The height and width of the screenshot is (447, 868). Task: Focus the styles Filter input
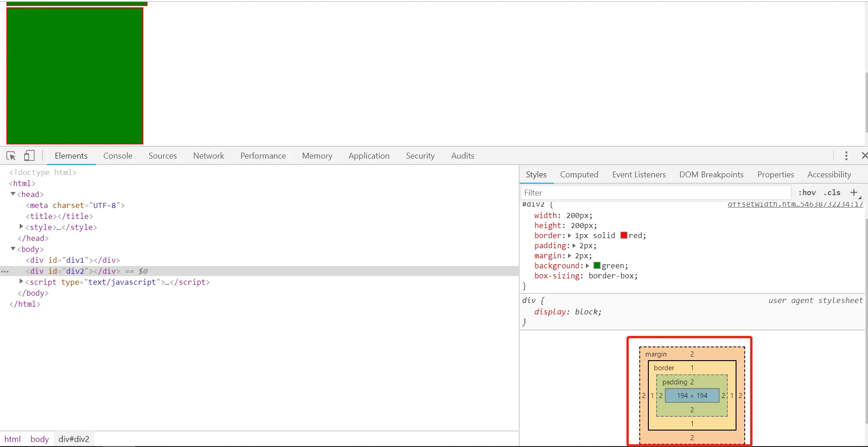pyautogui.click(x=656, y=193)
